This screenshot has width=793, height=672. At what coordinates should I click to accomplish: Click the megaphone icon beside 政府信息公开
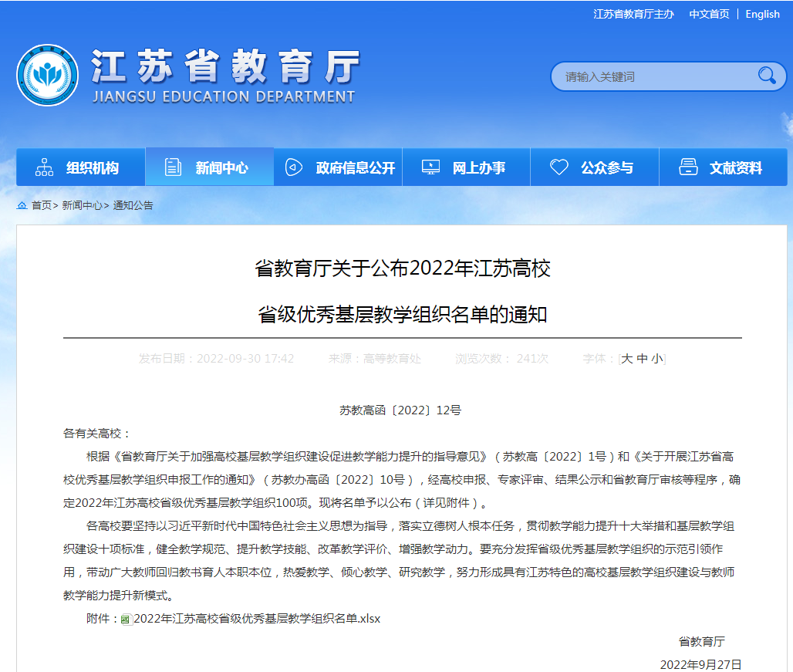tap(294, 167)
